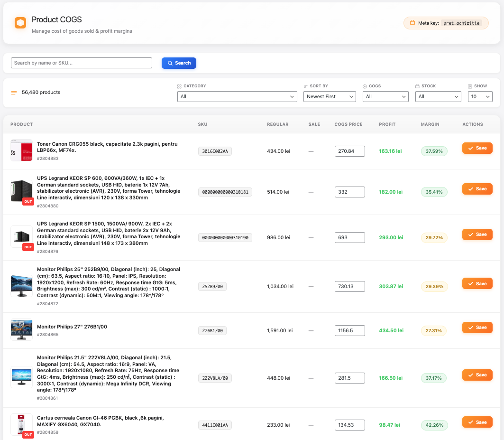Edit COGS price field showing 332
The image size is (504, 440).
click(x=350, y=192)
